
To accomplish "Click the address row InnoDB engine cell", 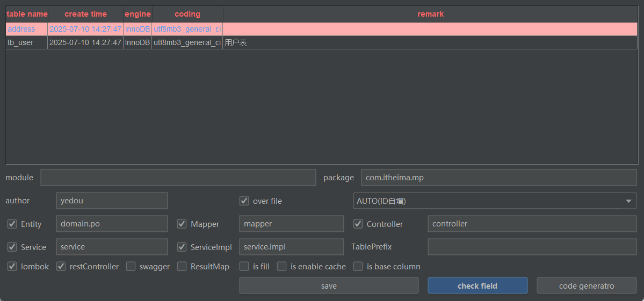I will [x=138, y=29].
